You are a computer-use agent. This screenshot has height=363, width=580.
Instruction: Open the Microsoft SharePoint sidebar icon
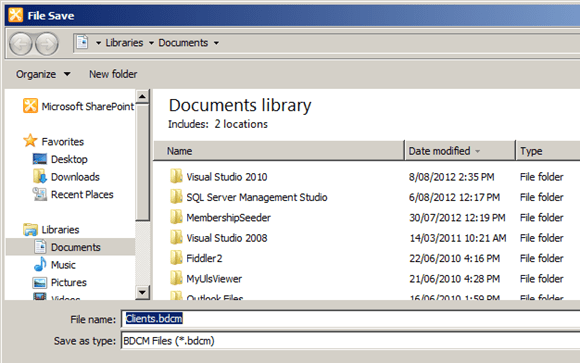(30, 106)
